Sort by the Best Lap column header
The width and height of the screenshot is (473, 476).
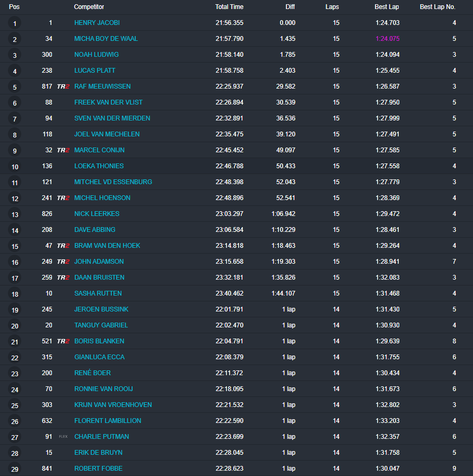[x=387, y=7]
